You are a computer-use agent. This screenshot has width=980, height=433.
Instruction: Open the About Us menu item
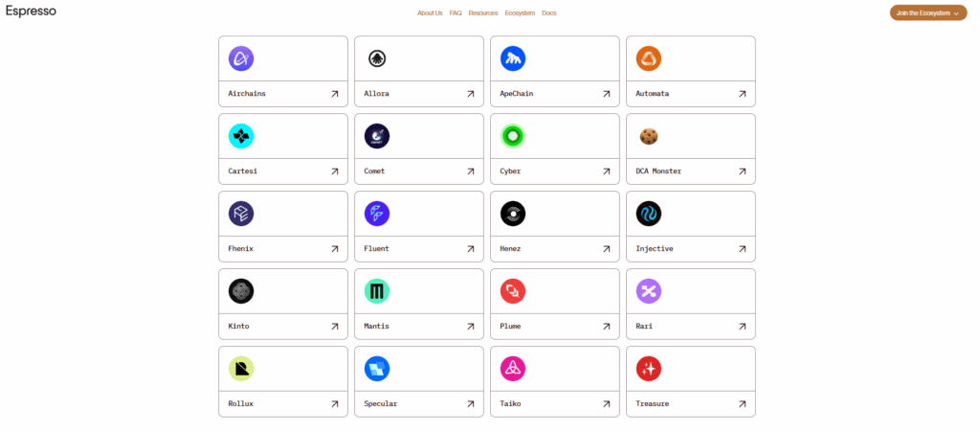[430, 13]
